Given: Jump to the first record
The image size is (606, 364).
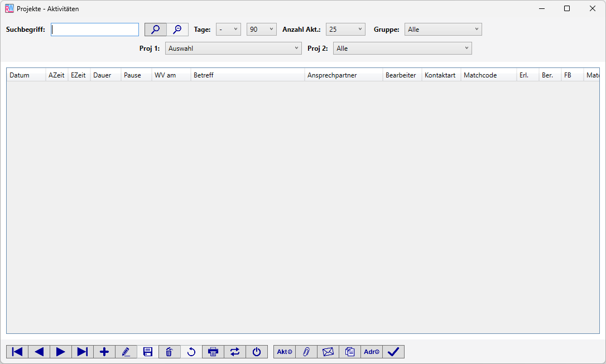Looking at the screenshot, I should coord(17,352).
